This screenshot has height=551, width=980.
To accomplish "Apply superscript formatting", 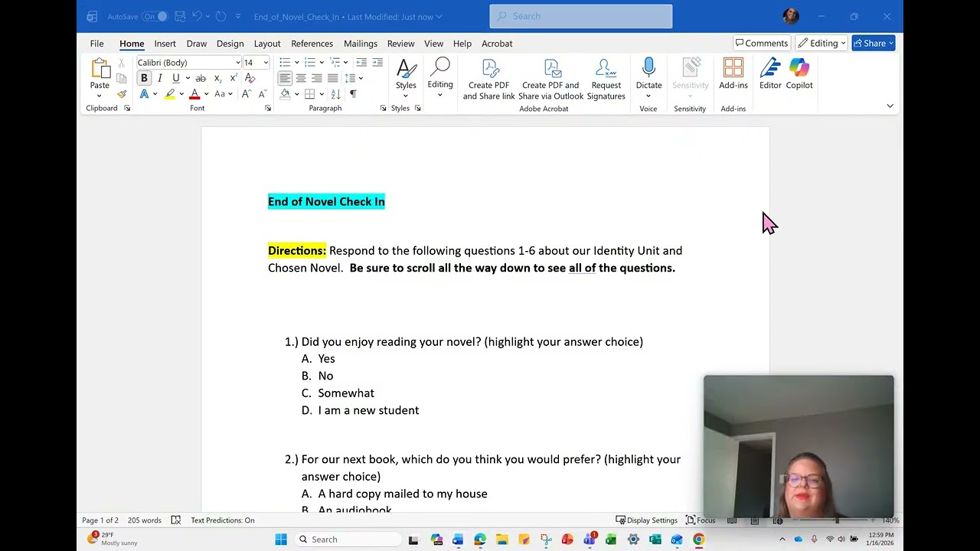I will point(233,78).
